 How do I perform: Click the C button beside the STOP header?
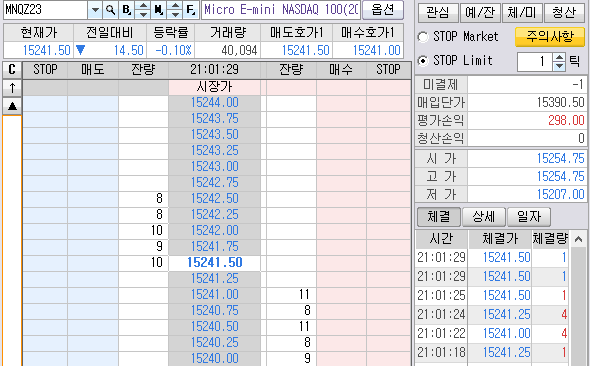click(x=12, y=69)
